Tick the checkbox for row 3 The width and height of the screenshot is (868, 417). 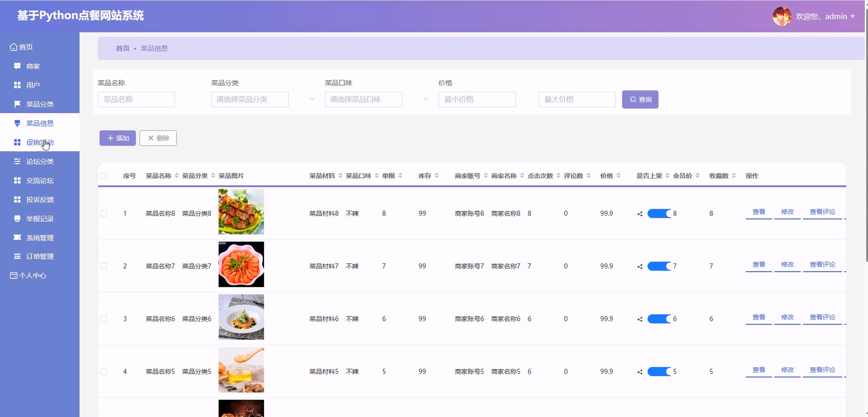[104, 319]
